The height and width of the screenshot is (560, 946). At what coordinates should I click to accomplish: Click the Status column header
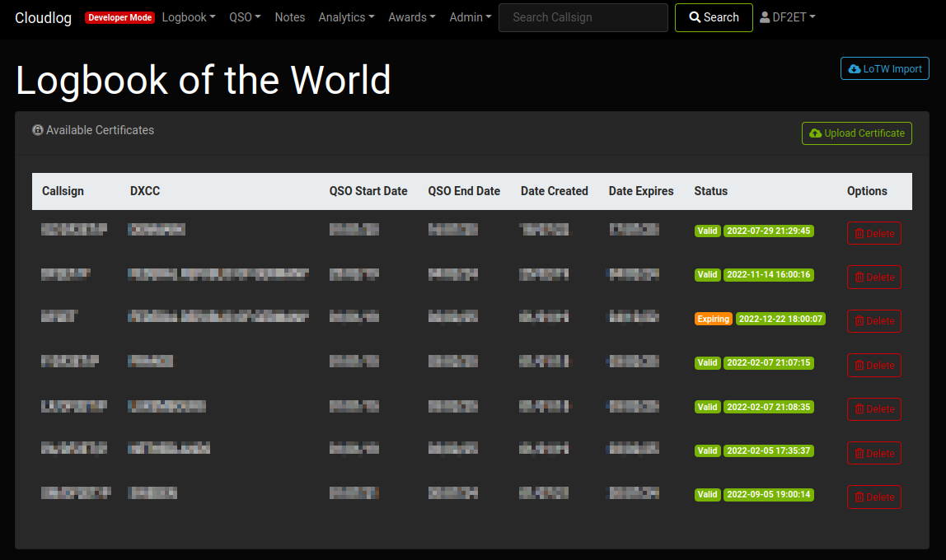(710, 191)
